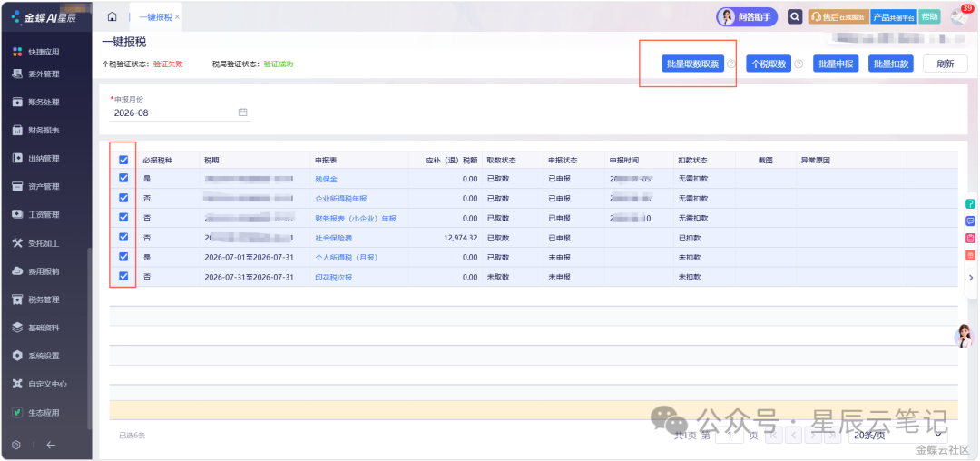Image resolution: width=980 pixels, height=461 pixels.
Task: Click orange icon on right rail
Action: coord(971,255)
